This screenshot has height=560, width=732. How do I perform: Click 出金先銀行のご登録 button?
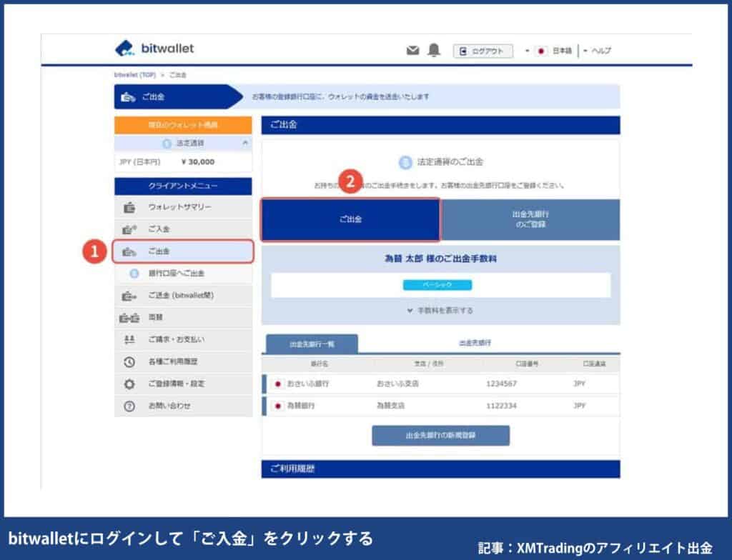click(x=531, y=219)
